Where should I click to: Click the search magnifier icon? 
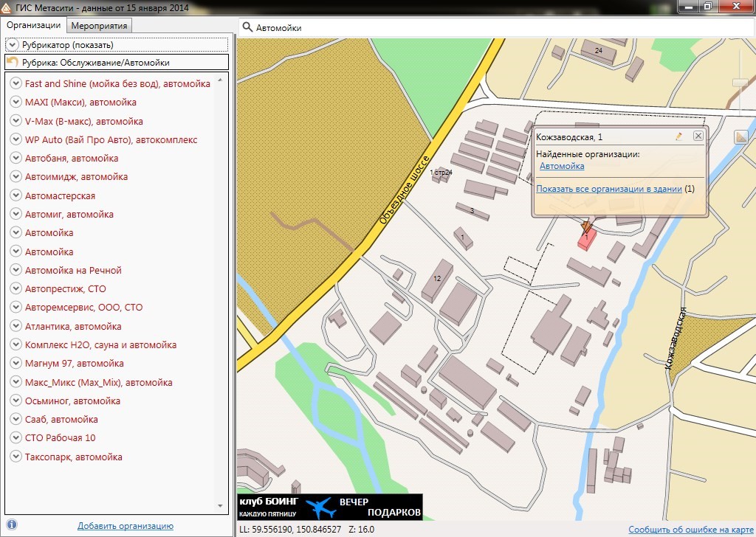tap(247, 27)
